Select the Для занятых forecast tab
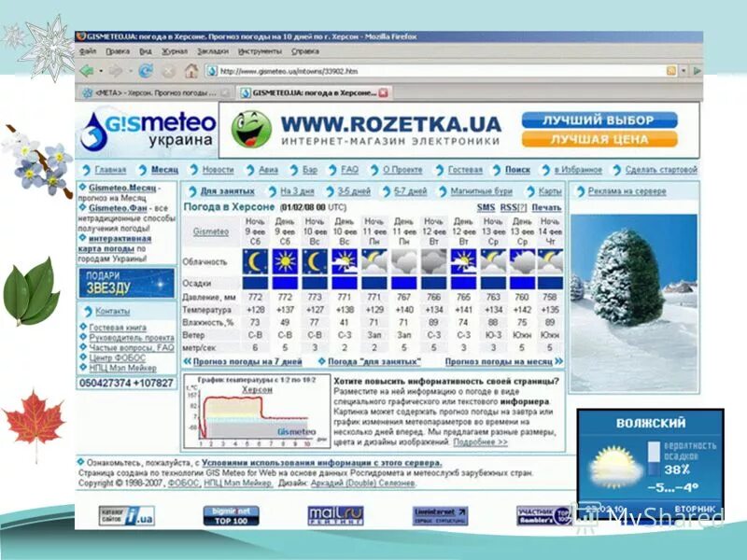Screen dimensions: 747x560 (x=227, y=191)
